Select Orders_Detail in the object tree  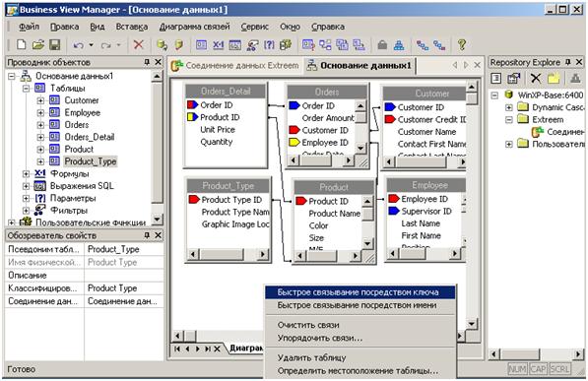(x=90, y=137)
